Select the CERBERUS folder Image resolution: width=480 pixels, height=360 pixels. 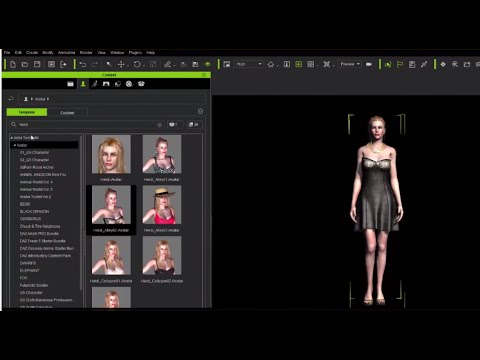pos(30,219)
